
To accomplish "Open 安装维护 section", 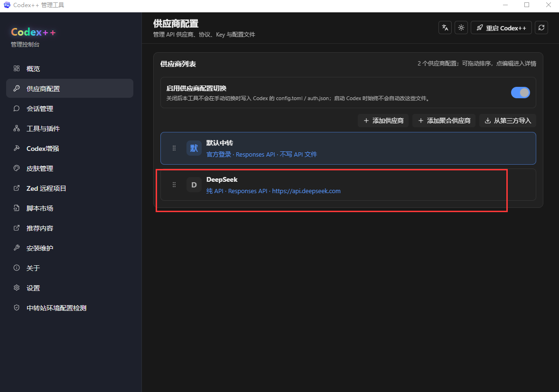I will click(69, 248).
